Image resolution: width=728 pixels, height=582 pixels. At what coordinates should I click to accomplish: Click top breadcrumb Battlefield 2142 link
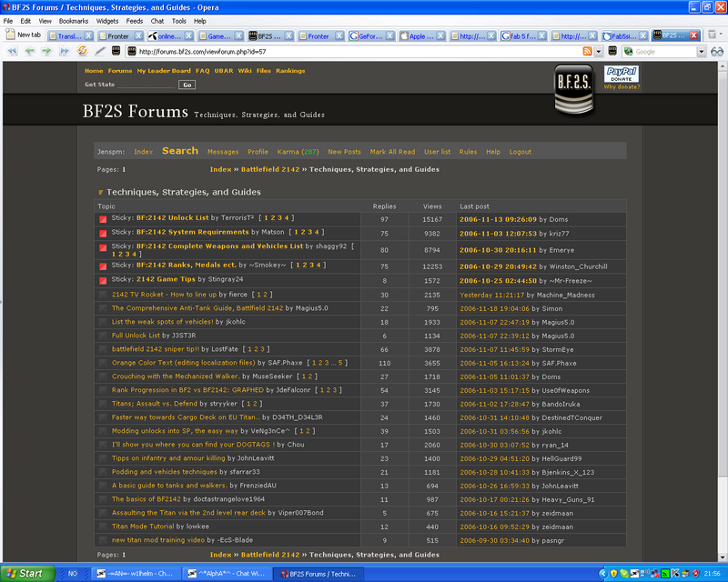[270, 169]
